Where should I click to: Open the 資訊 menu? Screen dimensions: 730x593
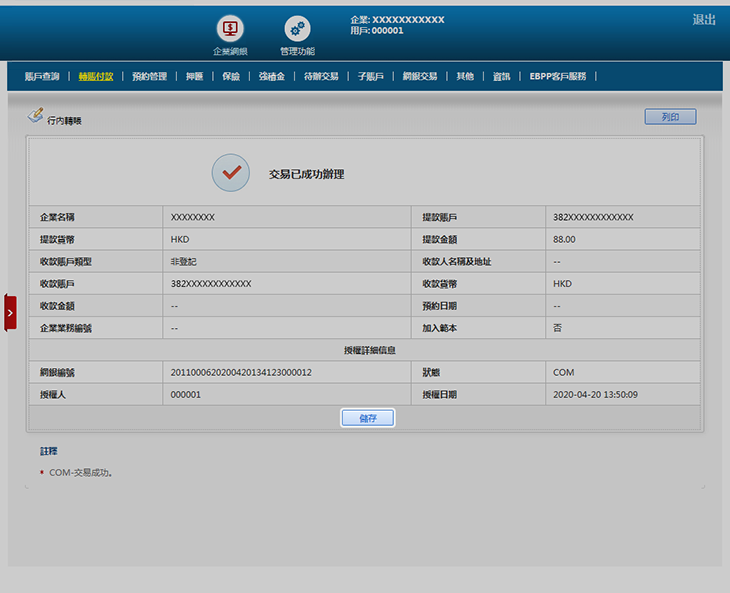501,76
